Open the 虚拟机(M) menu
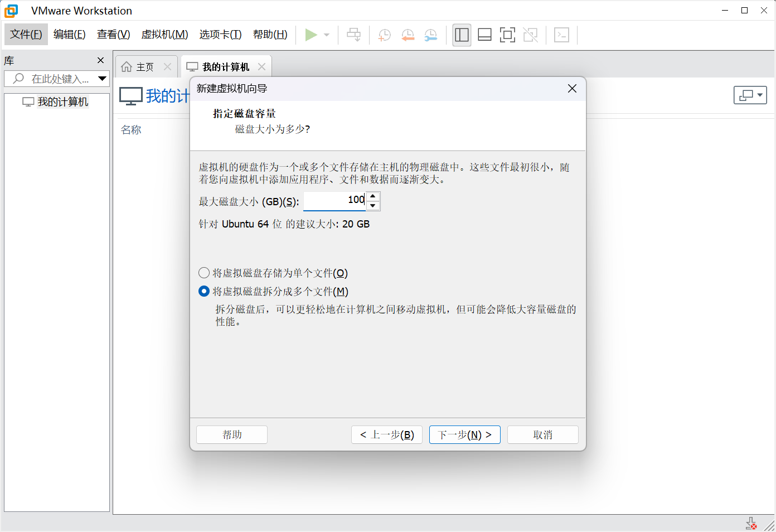The width and height of the screenshot is (776, 532). 165,35
